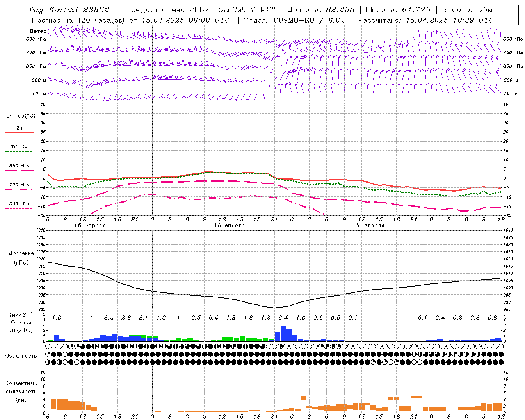Click the 850 гПа legend in temperature panel
This screenshot has width=525, height=420.
19,166
